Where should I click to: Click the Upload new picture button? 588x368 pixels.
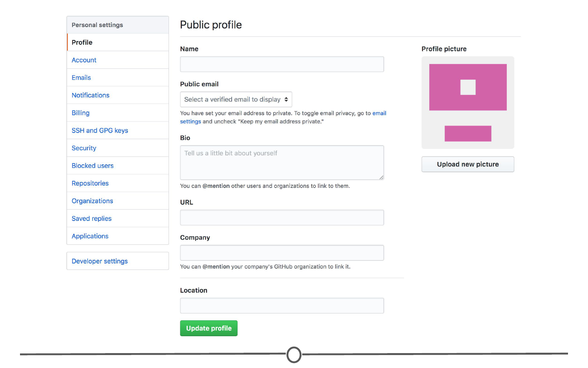coord(468,164)
